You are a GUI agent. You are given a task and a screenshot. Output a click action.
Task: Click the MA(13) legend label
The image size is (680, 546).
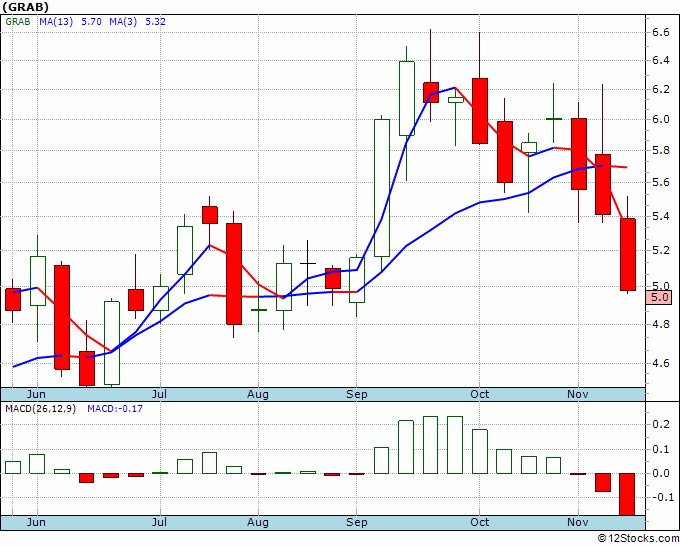56,22
